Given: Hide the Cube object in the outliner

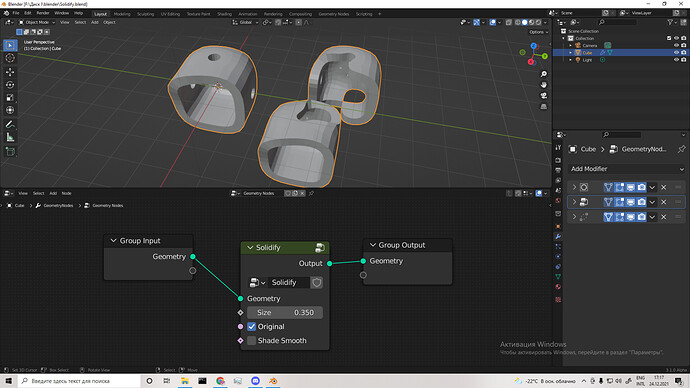Looking at the screenshot, I should pyautogui.click(x=676, y=52).
